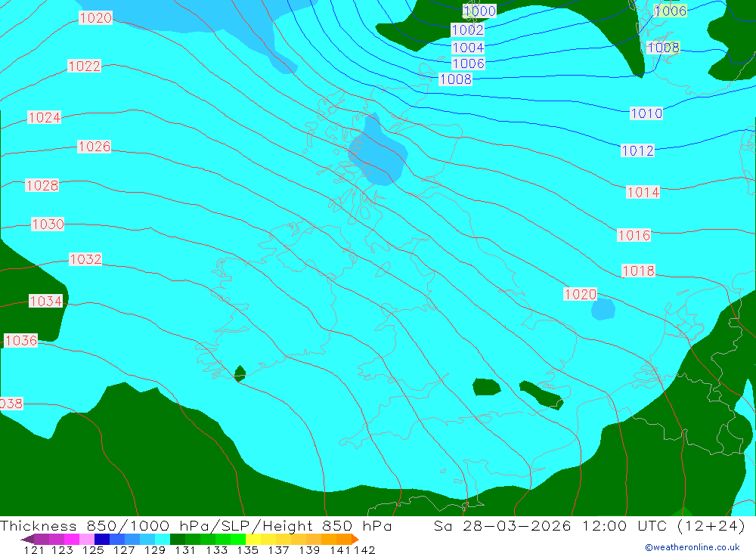Viewport: 756px width, 554px height.
Task: Select the dark blue legend swatch
Action: coord(102,539)
